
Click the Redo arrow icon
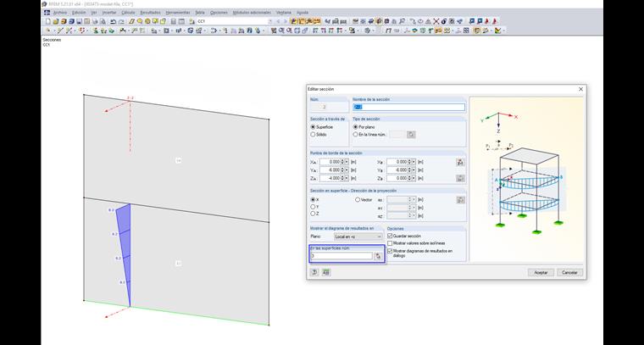tap(120, 21)
